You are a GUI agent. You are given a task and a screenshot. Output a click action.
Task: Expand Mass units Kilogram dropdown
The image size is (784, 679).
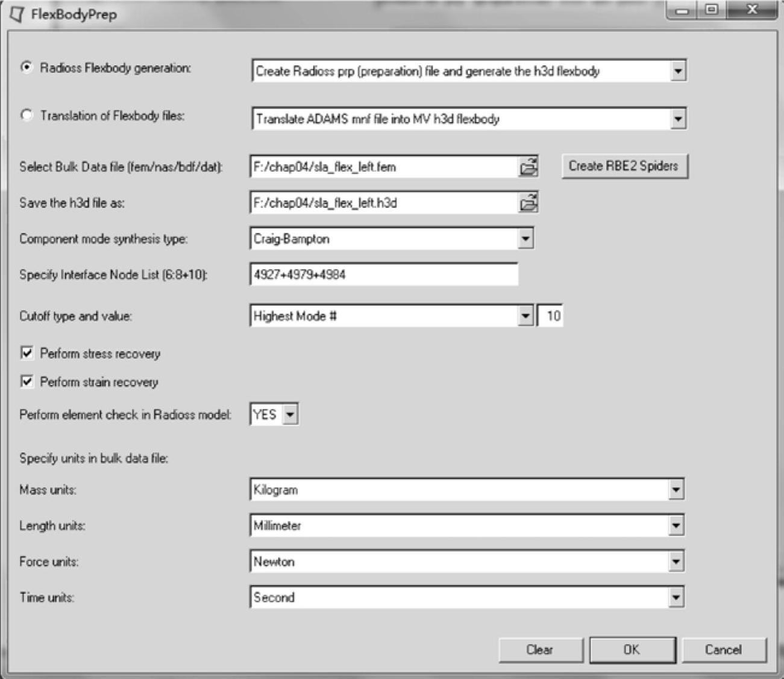tap(676, 490)
